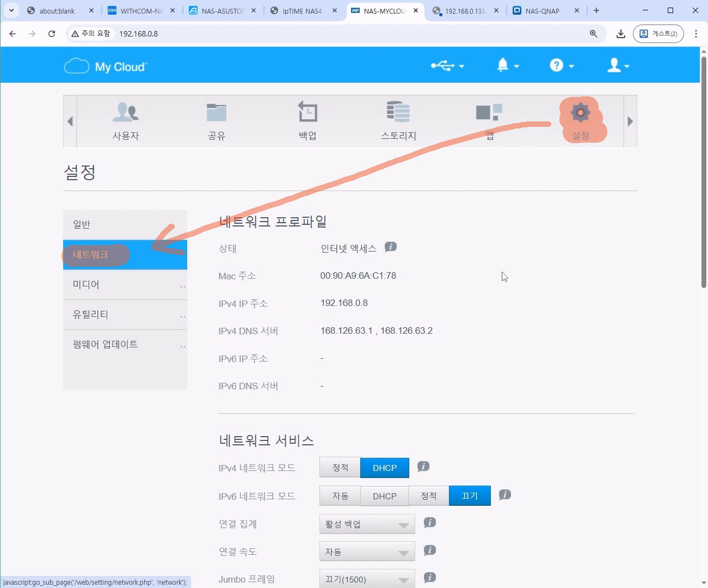Click the browser address bar
The height and width of the screenshot is (588, 708).
(x=348, y=34)
